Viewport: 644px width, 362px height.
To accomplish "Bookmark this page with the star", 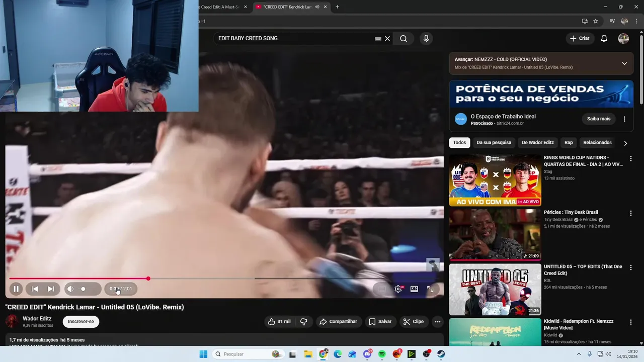I will click(x=596, y=21).
